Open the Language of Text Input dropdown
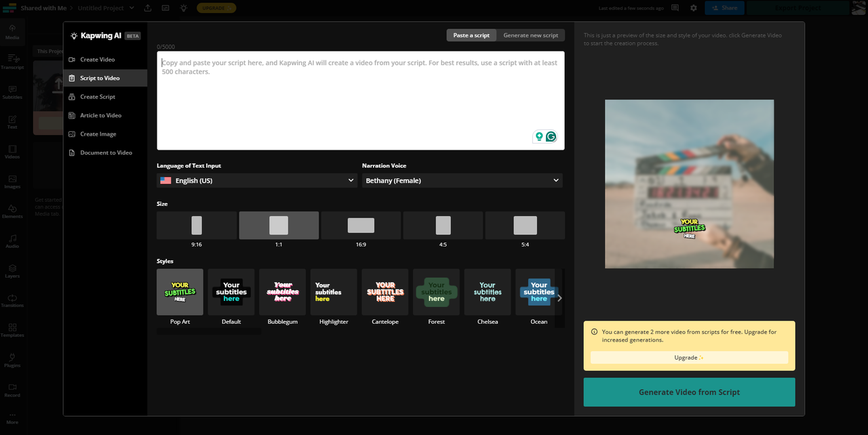The image size is (868, 435). (x=257, y=180)
